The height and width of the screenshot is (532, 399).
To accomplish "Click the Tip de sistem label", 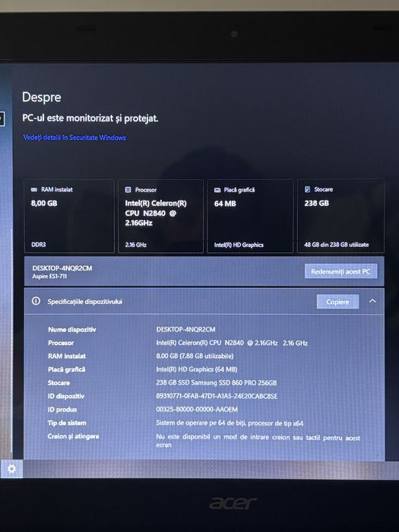I will (x=67, y=423).
